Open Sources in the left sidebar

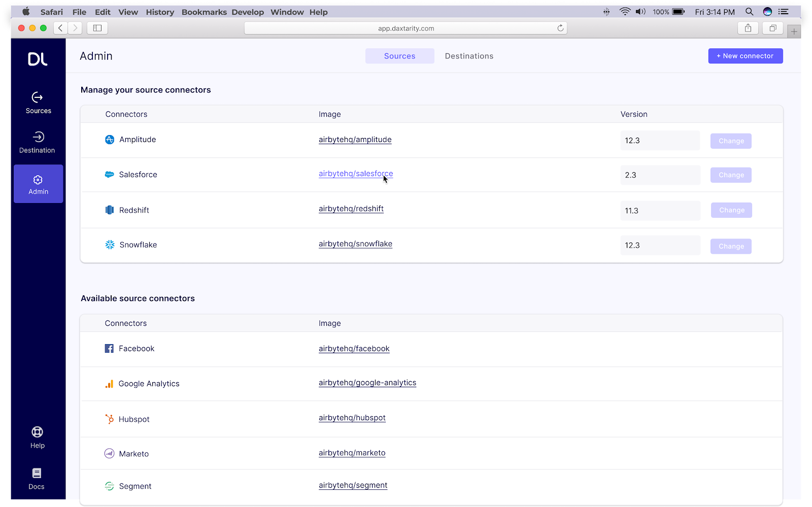[x=38, y=103]
